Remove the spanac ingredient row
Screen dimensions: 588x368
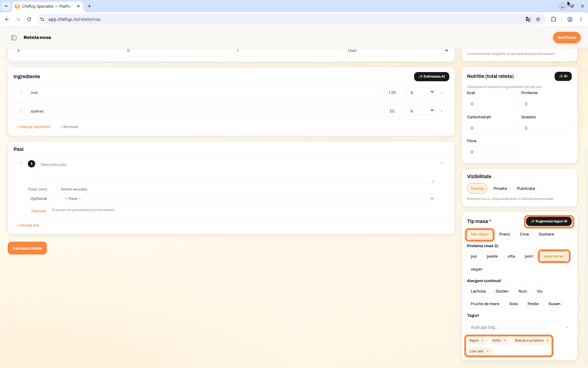442,111
